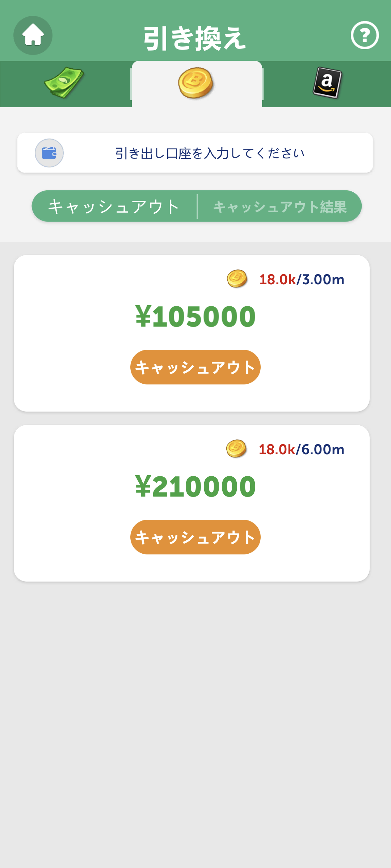Tap the blue wallet icon
This screenshot has height=868, width=391.
pos(49,153)
